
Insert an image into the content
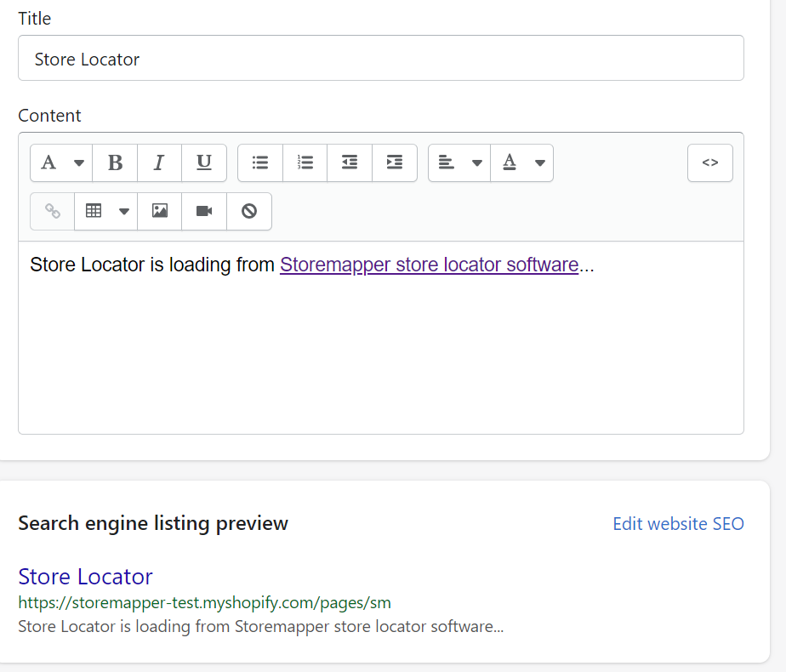pyautogui.click(x=159, y=211)
